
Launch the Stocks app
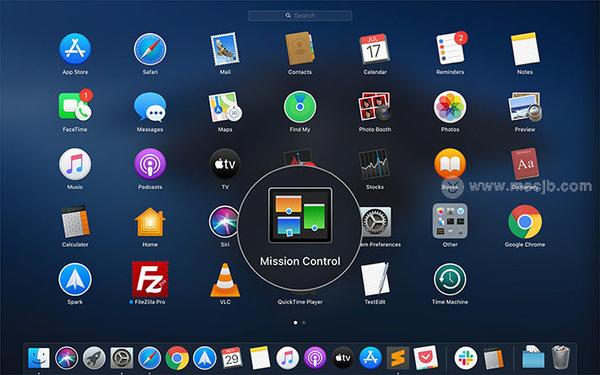(x=375, y=164)
